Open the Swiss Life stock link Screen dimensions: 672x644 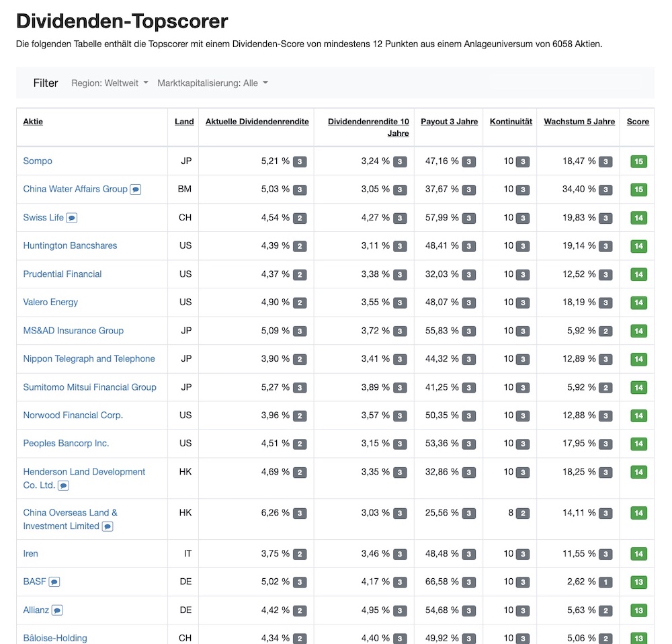[43, 217]
